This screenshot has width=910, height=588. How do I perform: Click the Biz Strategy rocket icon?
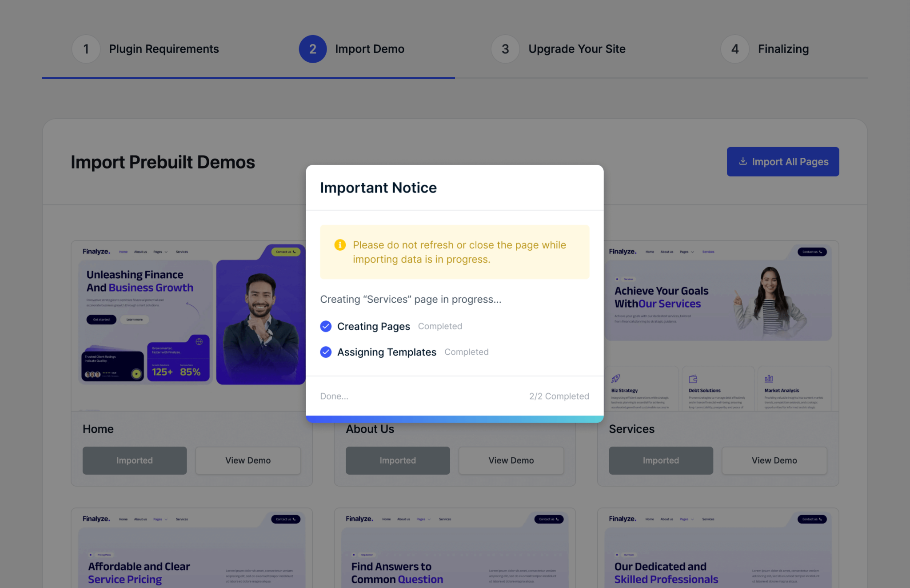coord(616,379)
